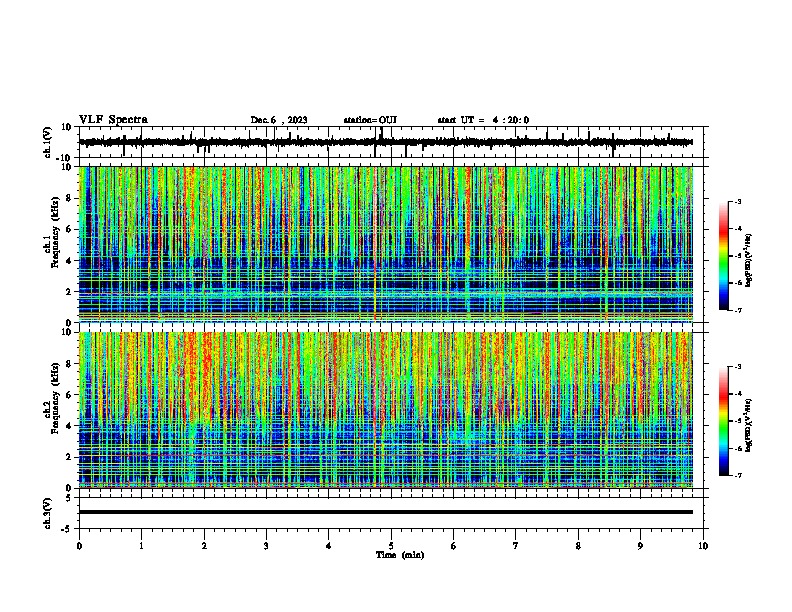This screenshot has height=612, width=792.
Task: Select the "Dec. 6, 2023" date text
Action: (x=279, y=120)
